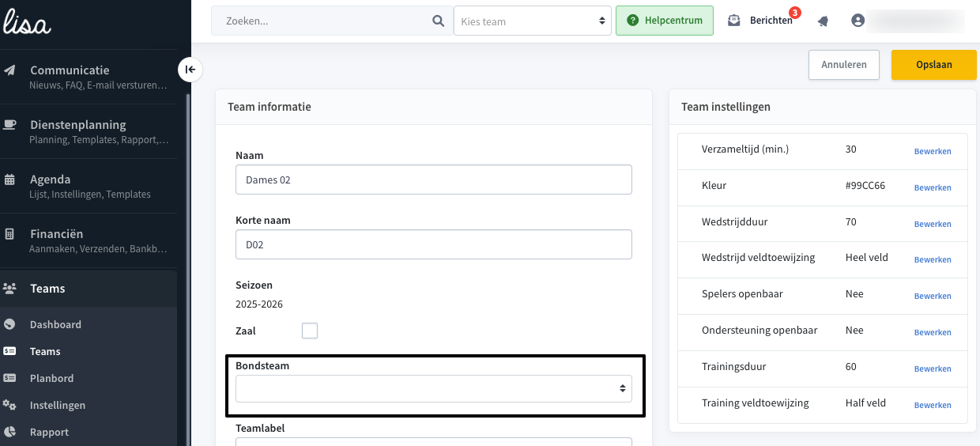Click the notification bell icon
Screen dimensions: 980x446
tap(823, 21)
